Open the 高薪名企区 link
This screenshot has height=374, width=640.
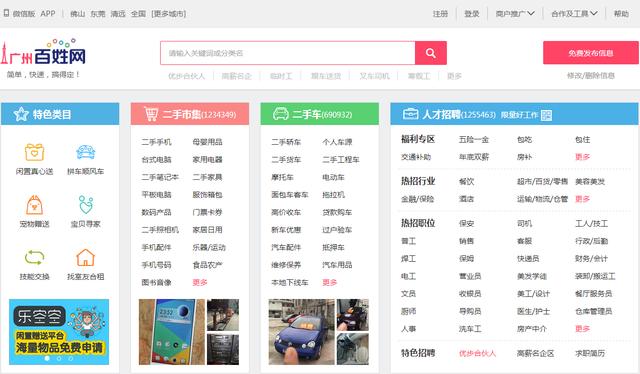pyautogui.click(x=536, y=353)
